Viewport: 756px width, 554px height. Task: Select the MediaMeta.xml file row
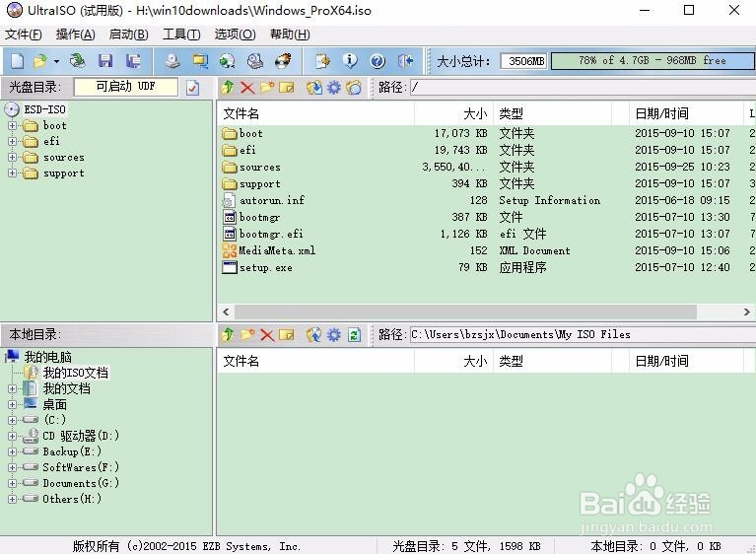[486, 250]
